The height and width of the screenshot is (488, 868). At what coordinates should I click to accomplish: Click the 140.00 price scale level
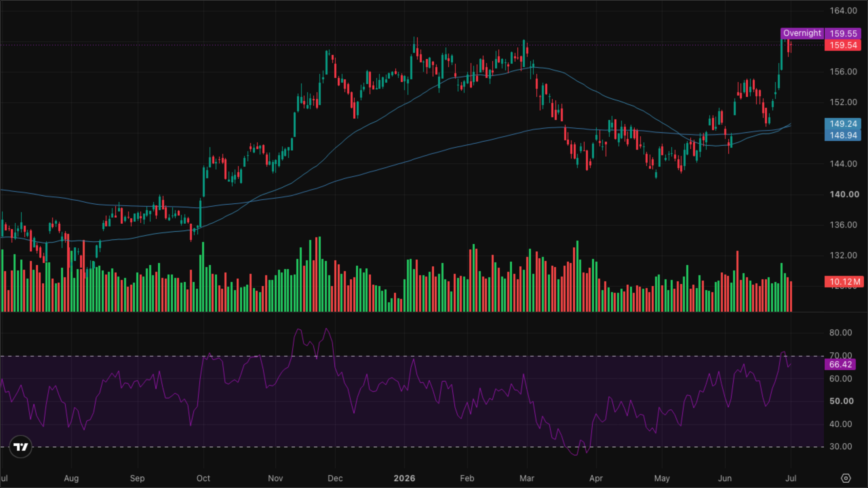pos(844,194)
